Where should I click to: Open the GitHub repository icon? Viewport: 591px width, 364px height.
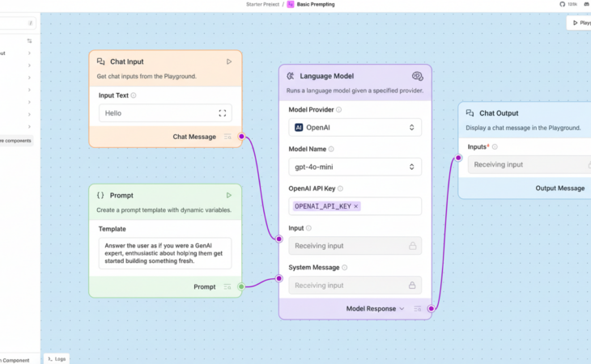(563, 4)
